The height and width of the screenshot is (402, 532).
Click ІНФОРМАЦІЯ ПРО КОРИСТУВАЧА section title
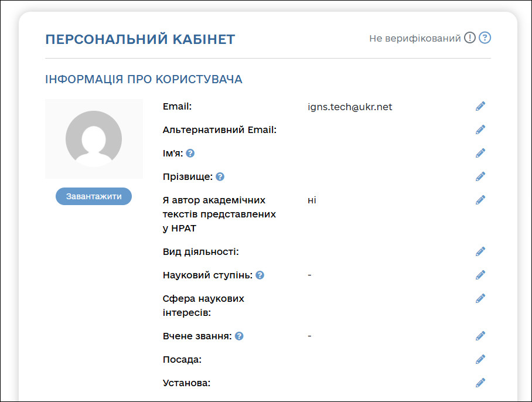point(144,79)
